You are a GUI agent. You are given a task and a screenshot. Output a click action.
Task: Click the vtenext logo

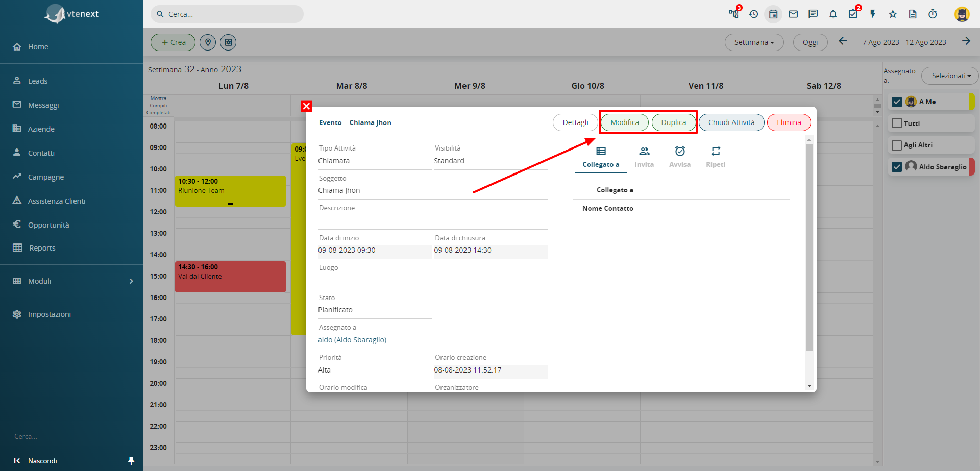[71, 14]
